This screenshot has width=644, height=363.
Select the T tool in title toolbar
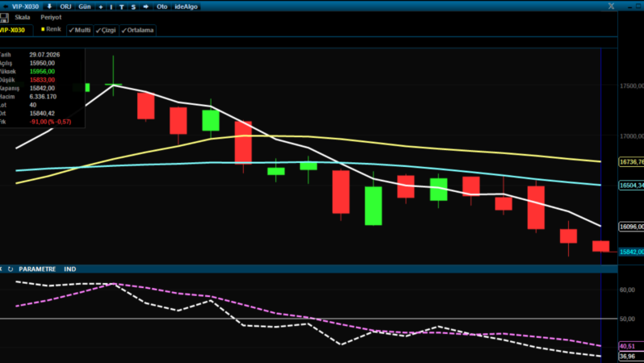(122, 7)
